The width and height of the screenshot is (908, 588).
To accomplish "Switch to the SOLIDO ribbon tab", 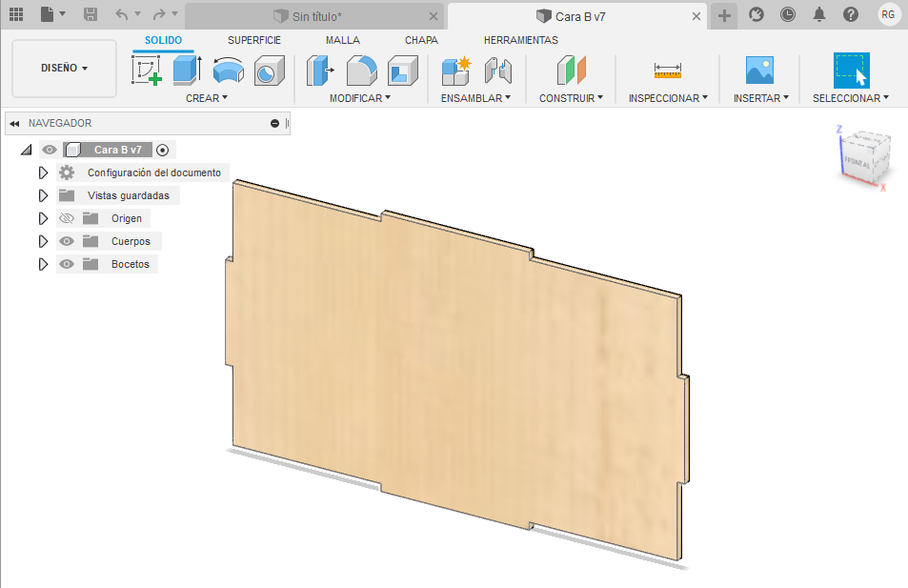I will pos(163,40).
